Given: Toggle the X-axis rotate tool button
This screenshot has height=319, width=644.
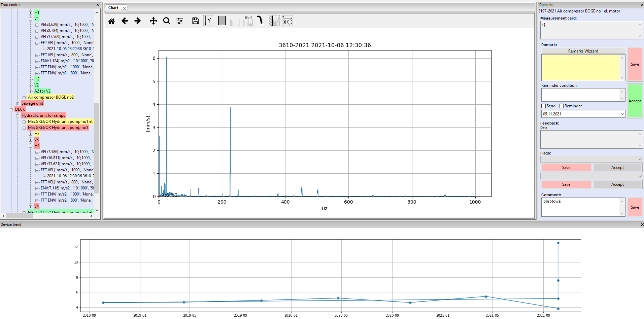Looking at the screenshot, I should point(287,21).
